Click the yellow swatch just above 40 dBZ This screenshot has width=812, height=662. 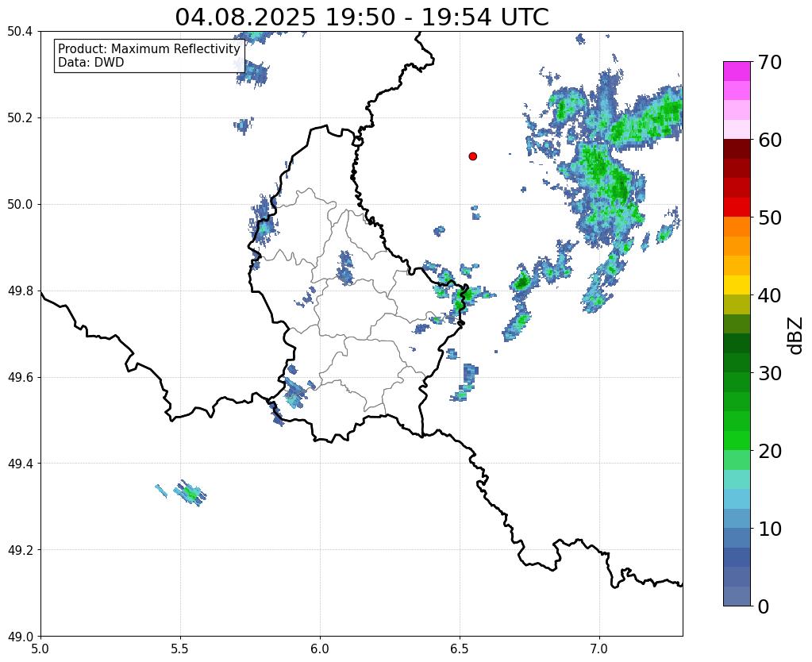point(737,285)
